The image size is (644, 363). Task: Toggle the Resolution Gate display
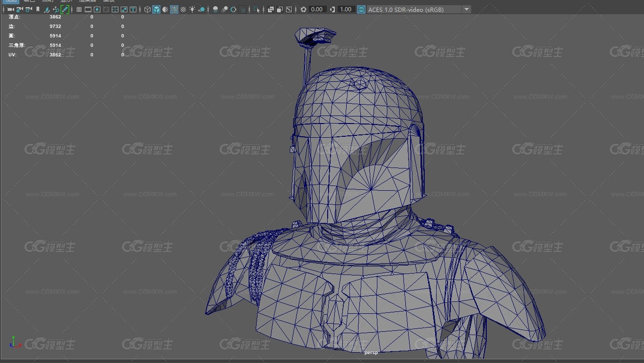[x=97, y=9]
